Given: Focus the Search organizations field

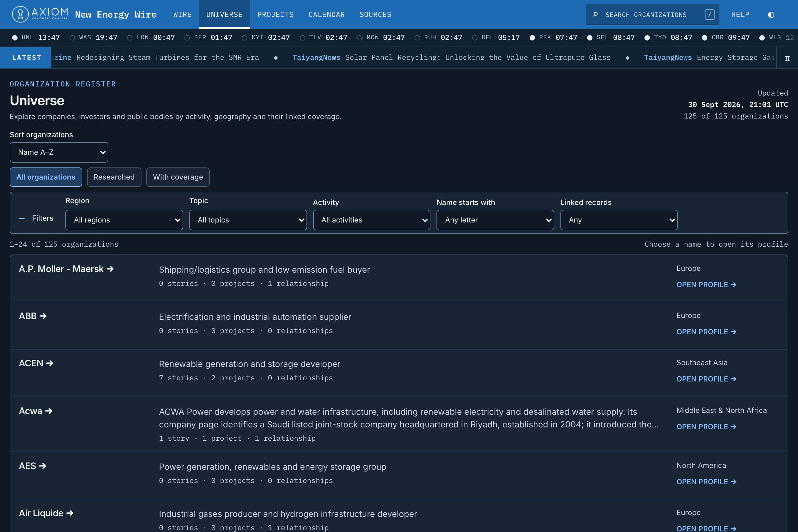Looking at the screenshot, I should tap(652, 15).
